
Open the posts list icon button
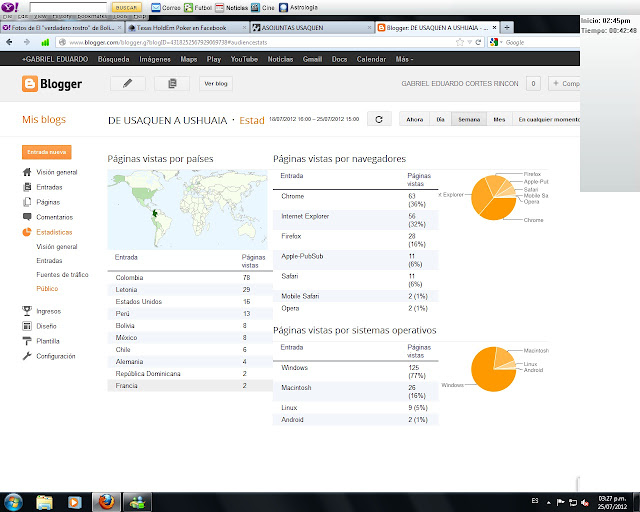(x=172, y=83)
